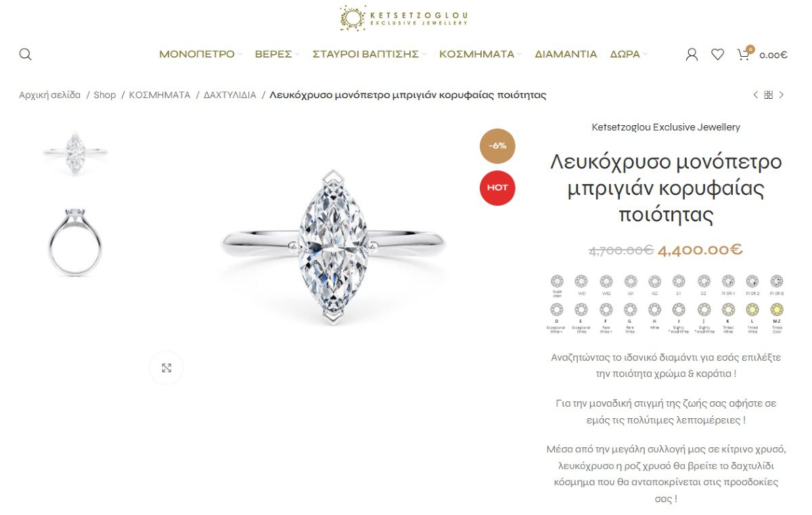812x515 pixels.
Task: Go to Αρχική σελίδα breadcrumb link
Action: (x=49, y=95)
